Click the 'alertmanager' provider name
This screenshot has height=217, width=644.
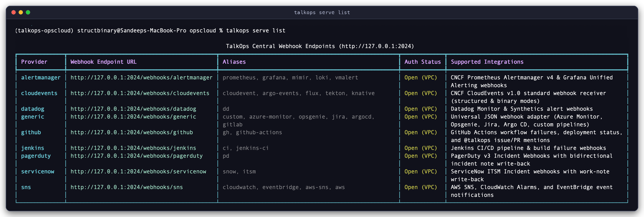[41, 78]
